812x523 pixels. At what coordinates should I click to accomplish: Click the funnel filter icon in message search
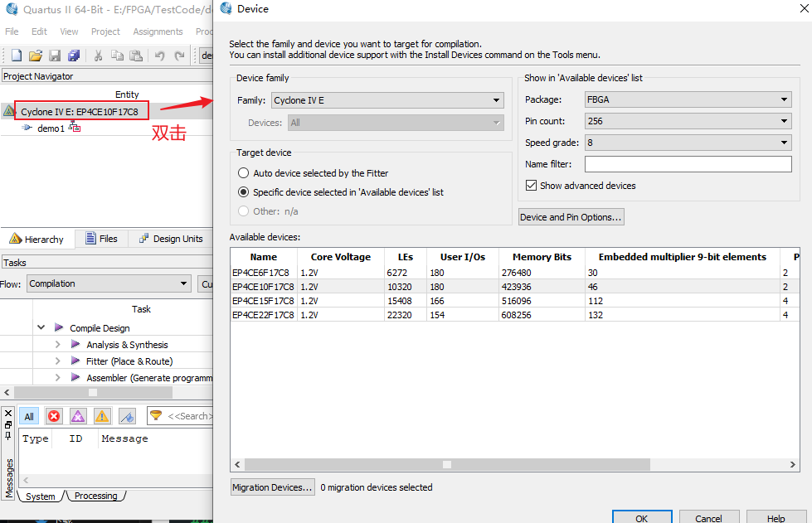pyautogui.click(x=156, y=415)
